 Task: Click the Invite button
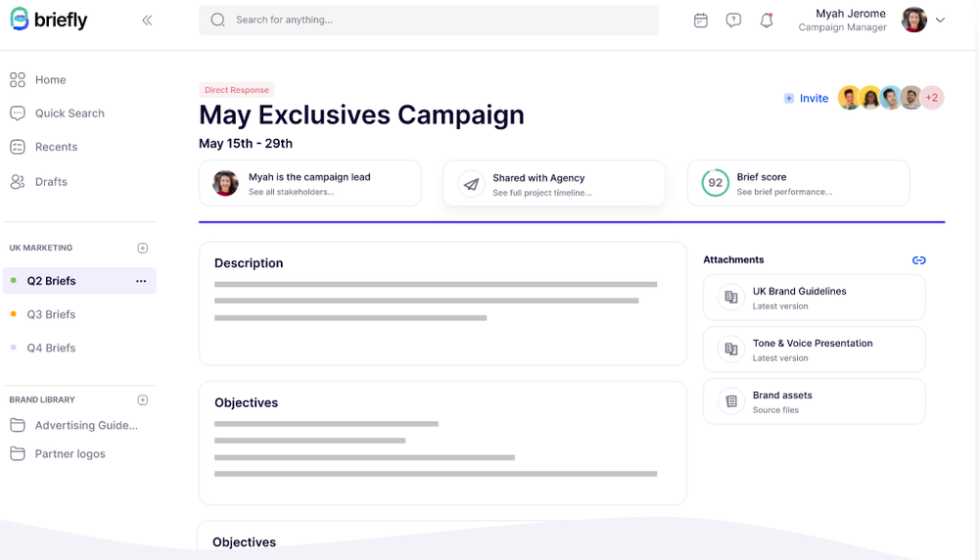[x=806, y=99]
